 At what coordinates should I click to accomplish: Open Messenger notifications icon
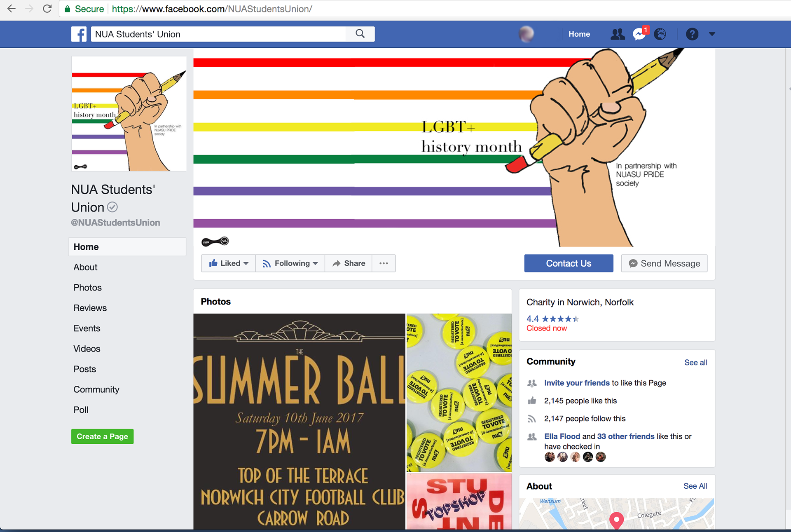(x=639, y=34)
